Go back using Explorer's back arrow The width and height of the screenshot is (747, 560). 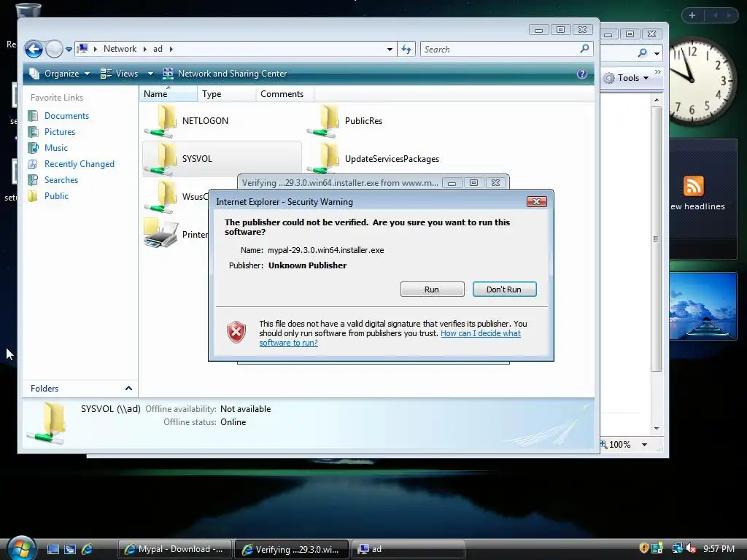point(34,49)
